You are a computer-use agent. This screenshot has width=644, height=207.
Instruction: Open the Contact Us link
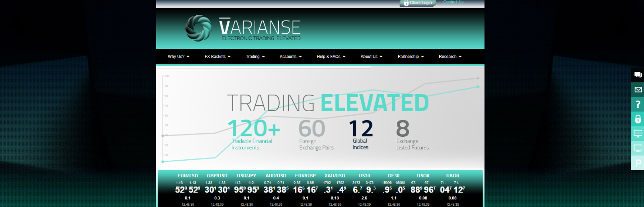[453, 2]
